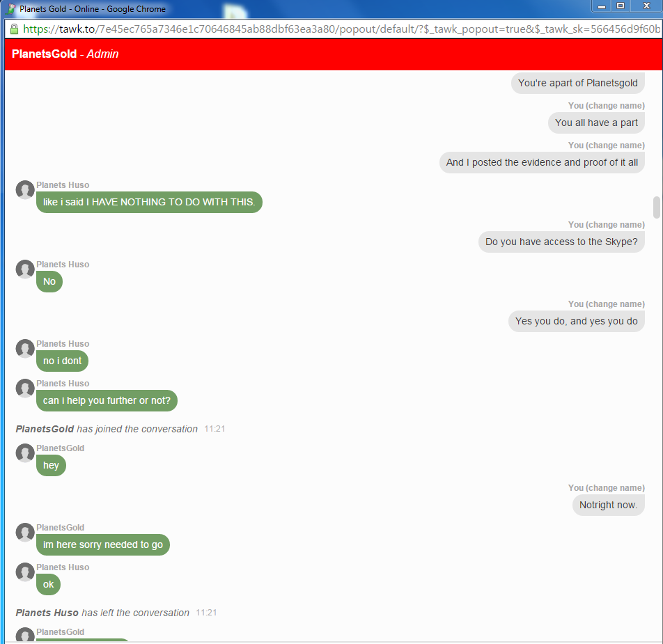Image resolution: width=663 pixels, height=644 pixels.
Task: Click the chat scrollbar thumb
Action: (x=657, y=207)
